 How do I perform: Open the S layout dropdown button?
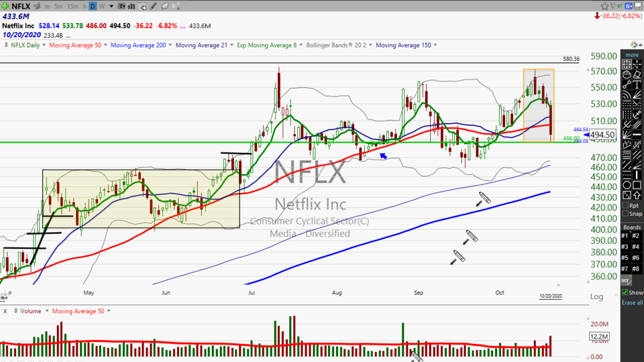click(x=629, y=6)
